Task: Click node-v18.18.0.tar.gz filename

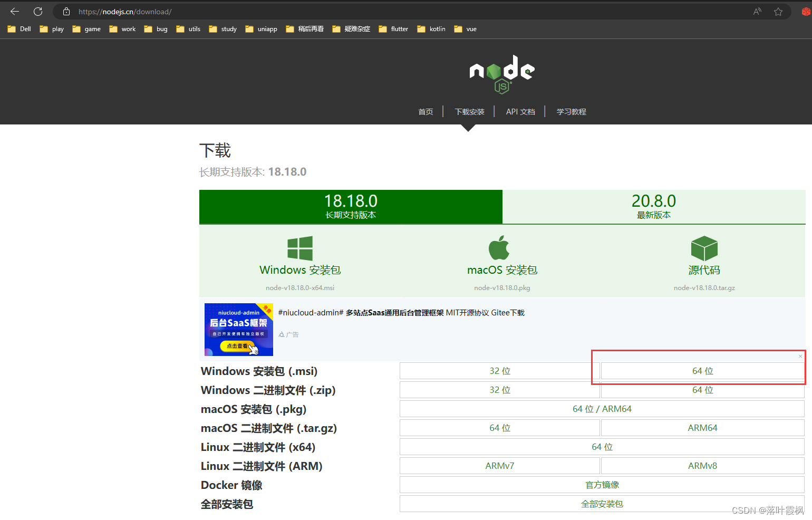Action: pos(704,288)
